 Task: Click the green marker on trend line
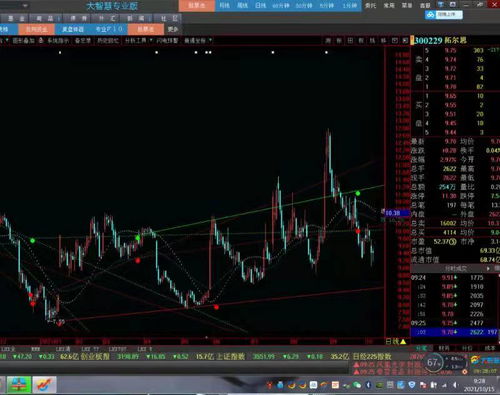coord(358,193)
